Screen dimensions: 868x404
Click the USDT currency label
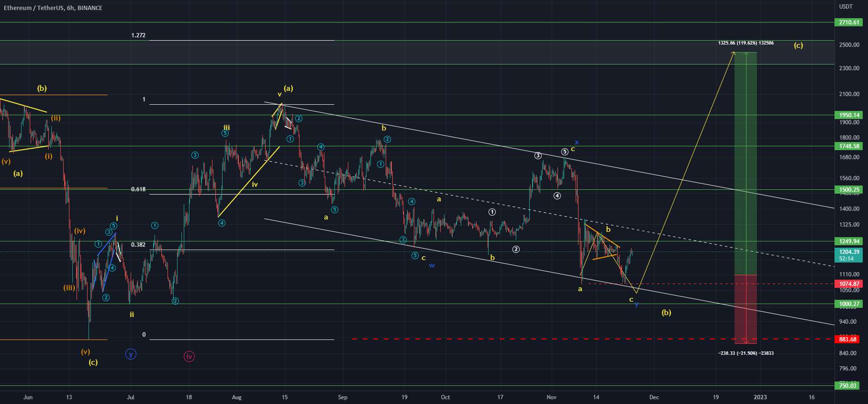[846, 7]
